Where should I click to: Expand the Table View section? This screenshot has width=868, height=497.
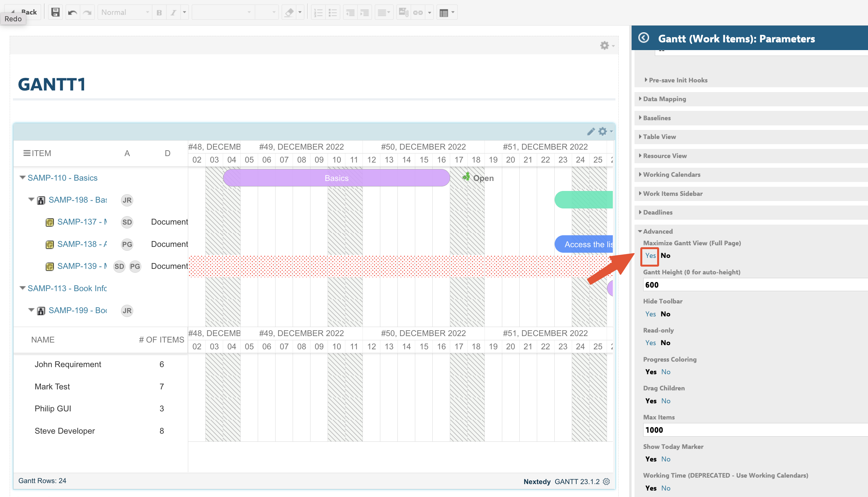coord(659,137)
